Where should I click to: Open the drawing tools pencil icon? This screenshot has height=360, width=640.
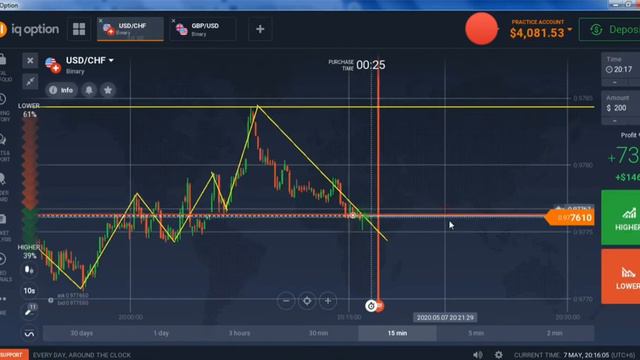point(29,311)
